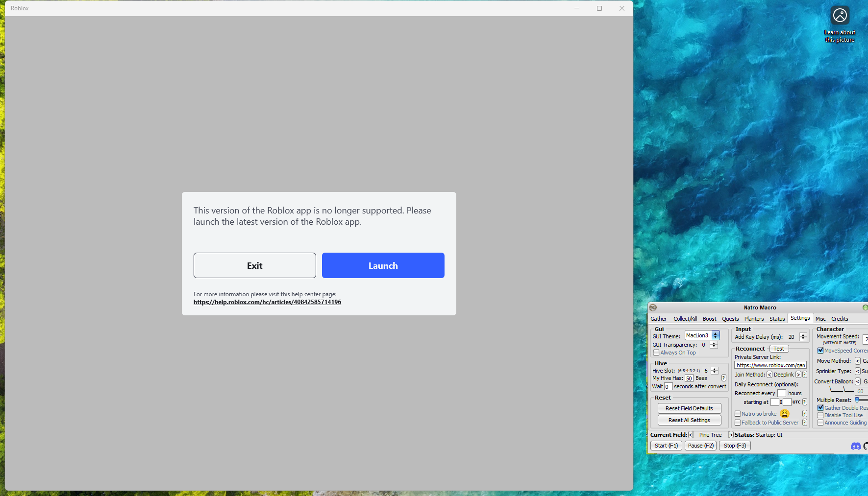Toggle the 'Natro so broke' checkbox
Image resolution: width=868 pixels, height=496 pixels.
click(x=738, y=414)
